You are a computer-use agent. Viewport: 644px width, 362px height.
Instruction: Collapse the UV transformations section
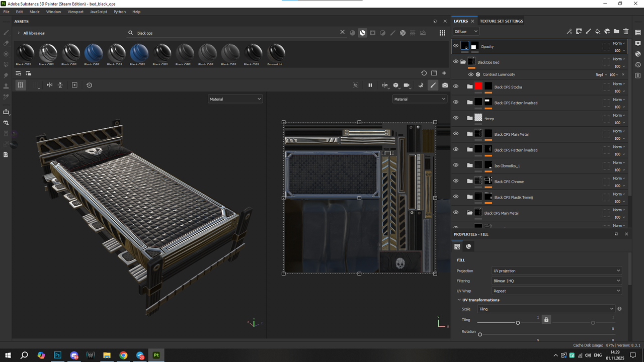point(459,300)
